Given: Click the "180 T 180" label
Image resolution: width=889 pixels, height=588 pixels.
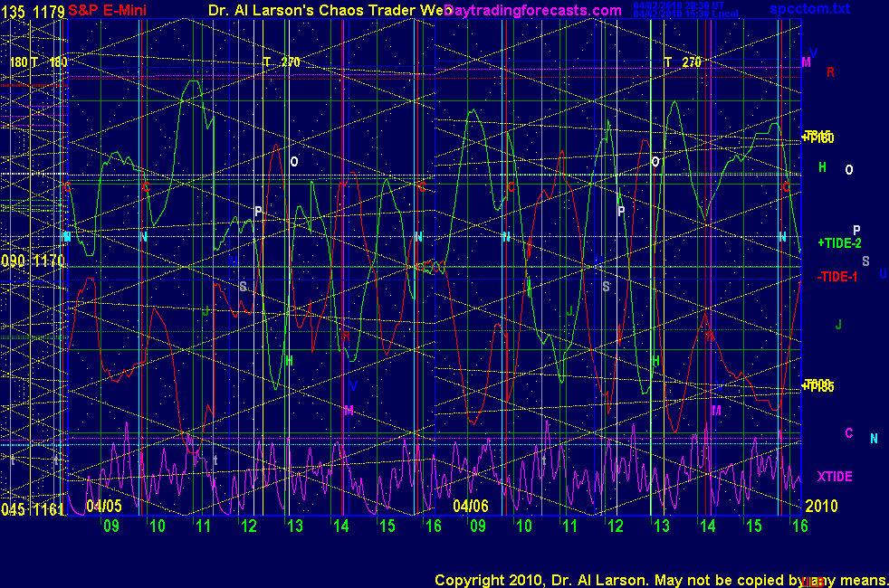Looking at the screenshot, I should point(38,62).
